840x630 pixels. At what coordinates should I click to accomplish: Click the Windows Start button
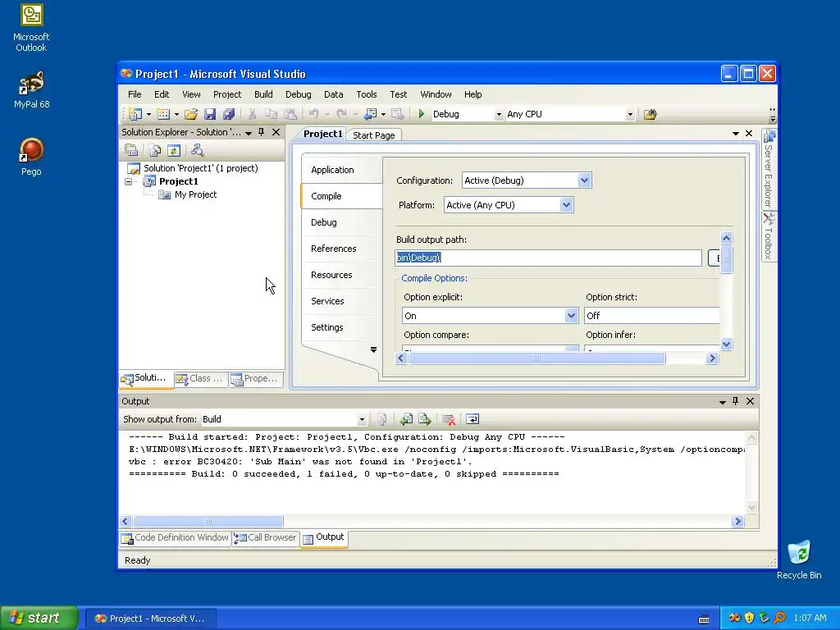(39, 619)
